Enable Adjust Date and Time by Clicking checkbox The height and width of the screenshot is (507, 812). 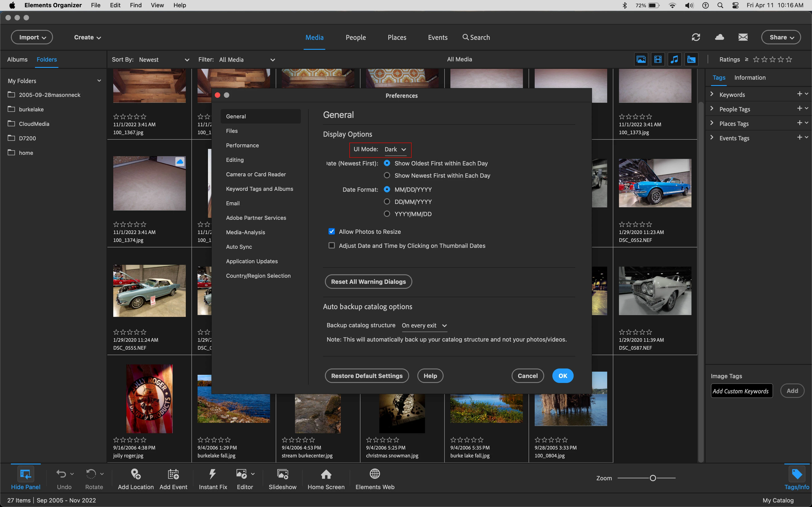pos(331,245)
